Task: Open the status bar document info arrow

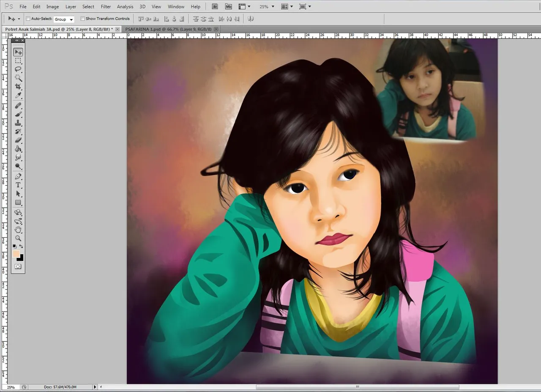Action: point(95,387)
